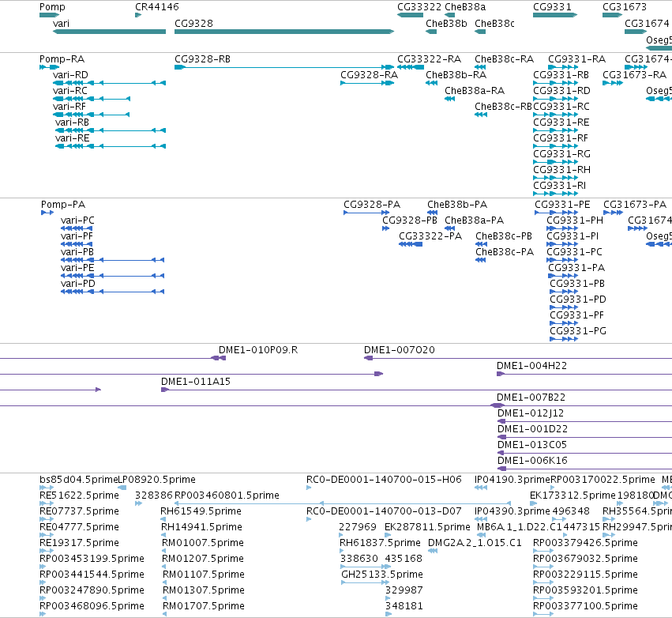
Task: Click the CG9331-PE protein label
Action: point(562,205)
